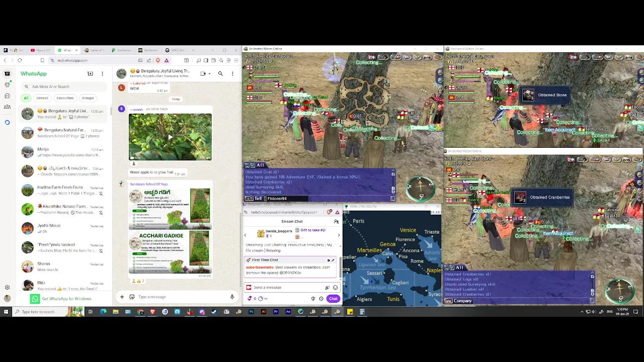Start video call in chat header
The image size is (644, 362).
click(203, 74)
